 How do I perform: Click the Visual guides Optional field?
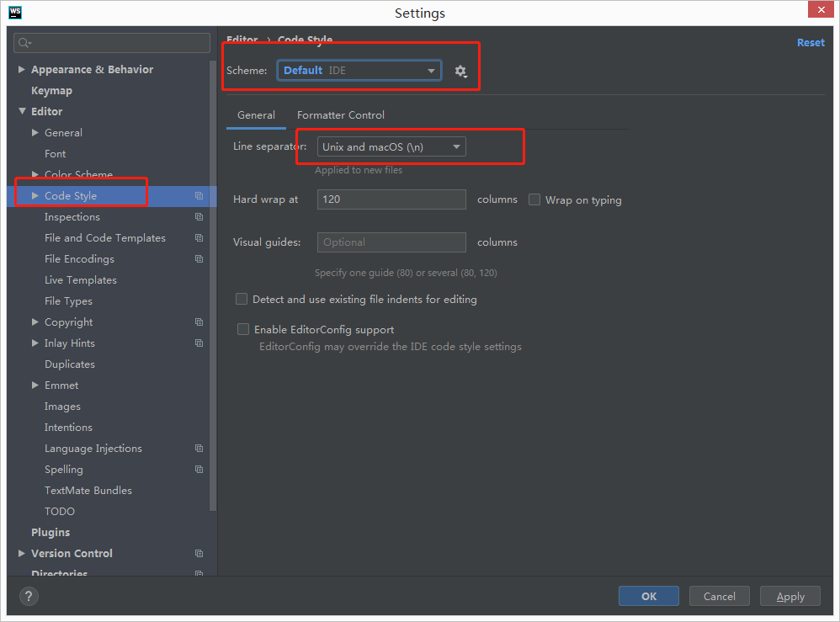tap(391, 242)
